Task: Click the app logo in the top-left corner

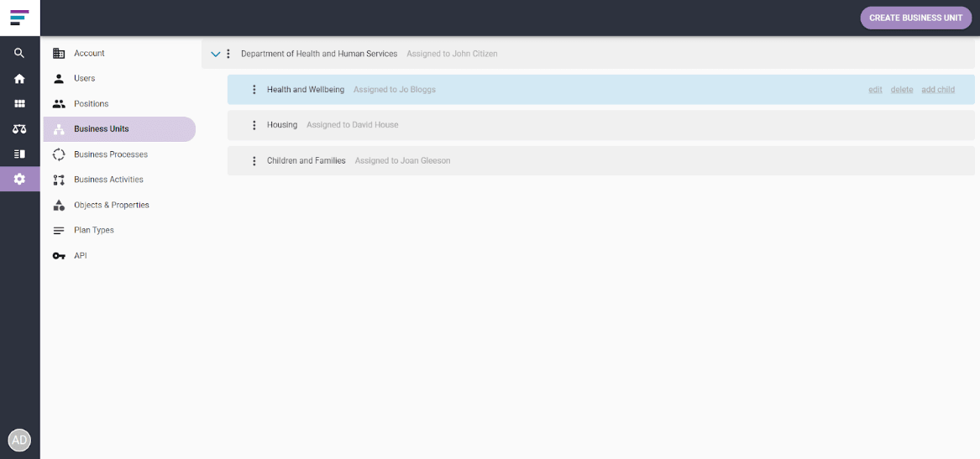Action: click(x=19, y=18)
